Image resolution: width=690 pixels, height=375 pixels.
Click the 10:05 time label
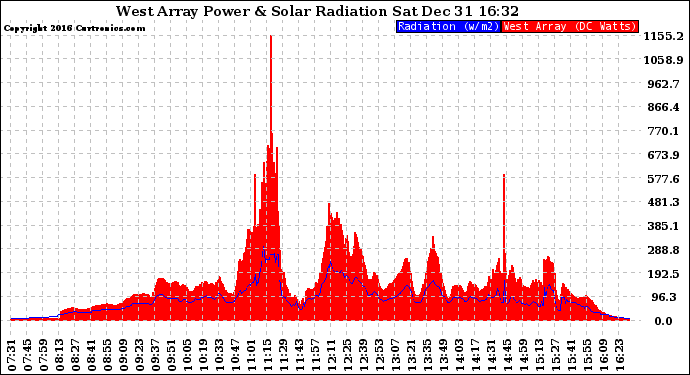[188, 355]
